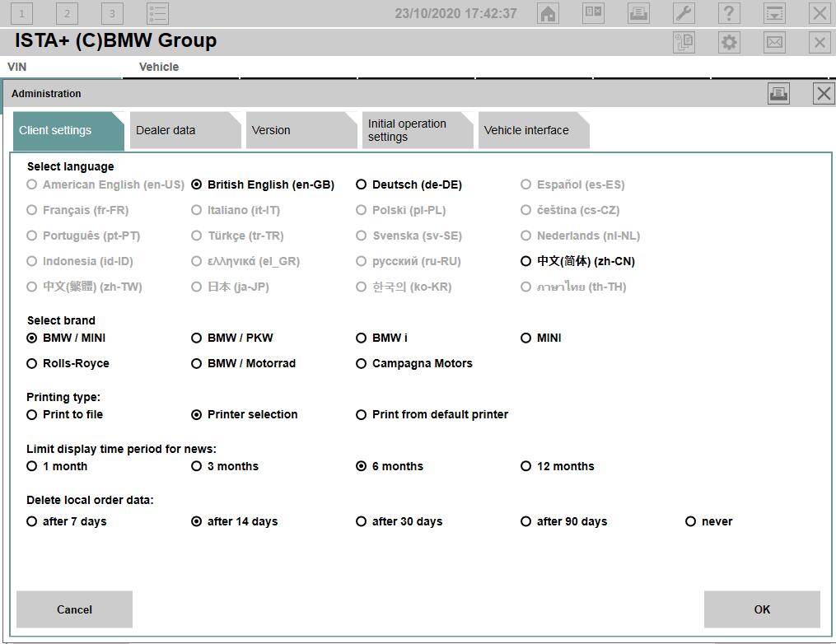Click the wrench icon in top toolbar
The width and height of the screenshot is (836, 644).
point(684,13)
